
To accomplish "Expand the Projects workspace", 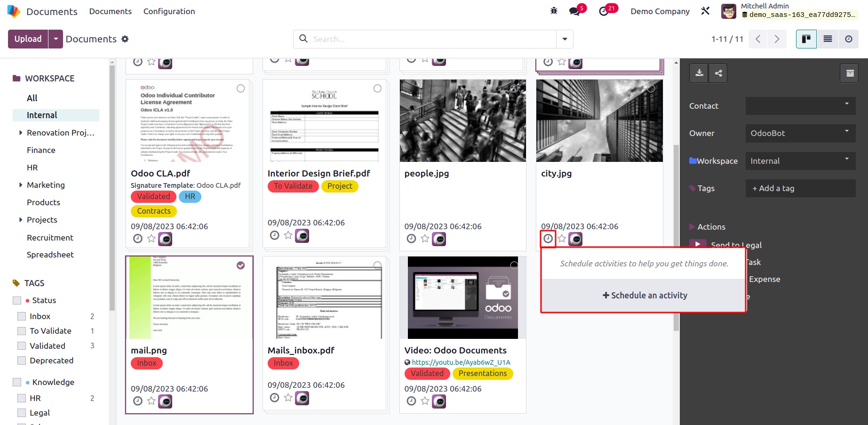I will point(20,220).
